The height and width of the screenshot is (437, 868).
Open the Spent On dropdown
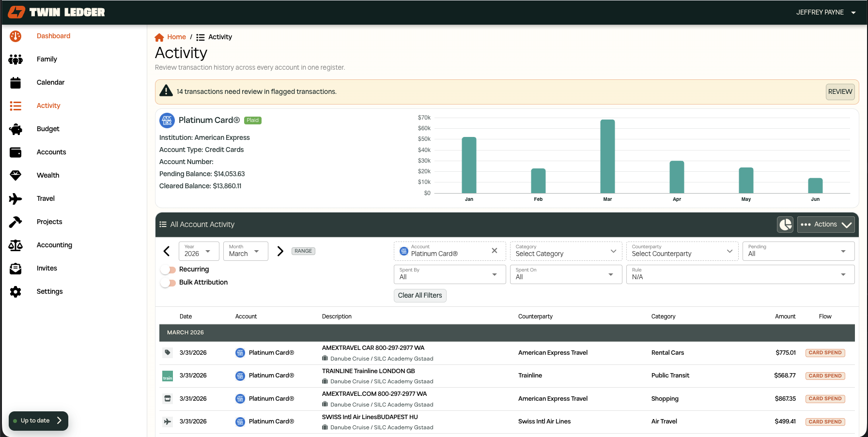click(x=566, y=274)
